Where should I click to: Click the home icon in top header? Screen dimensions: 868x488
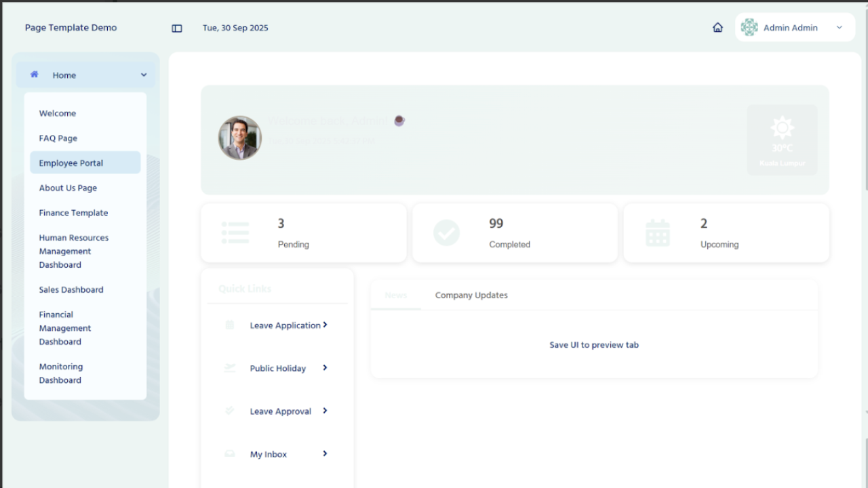click(x=717, y=28)
